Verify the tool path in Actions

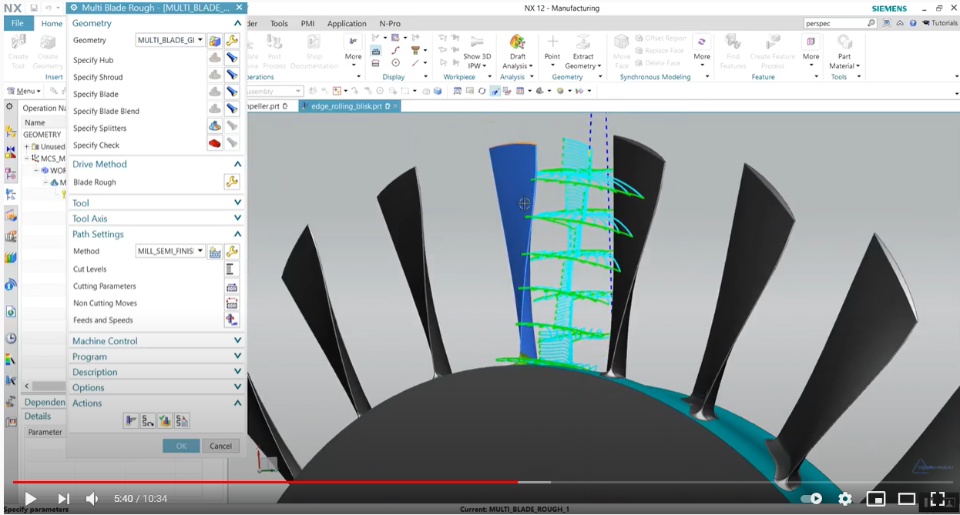coord(165,421)
